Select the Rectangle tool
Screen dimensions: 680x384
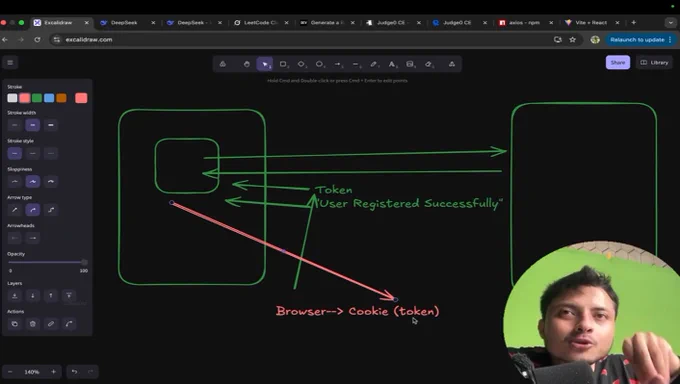pos(283,64)
